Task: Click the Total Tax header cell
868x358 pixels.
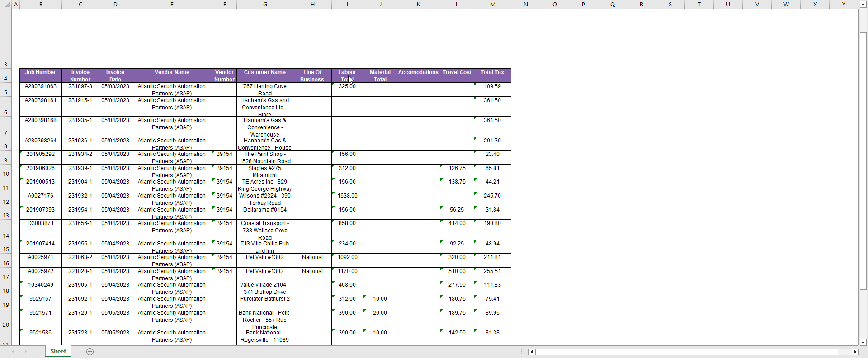Action: tap(492, 75)
